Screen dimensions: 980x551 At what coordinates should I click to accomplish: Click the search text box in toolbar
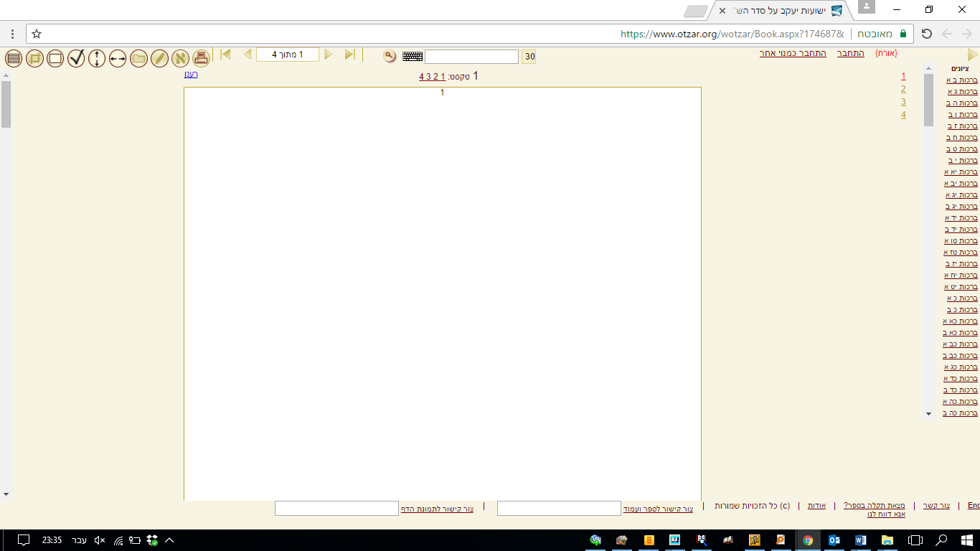click(471, 57)
